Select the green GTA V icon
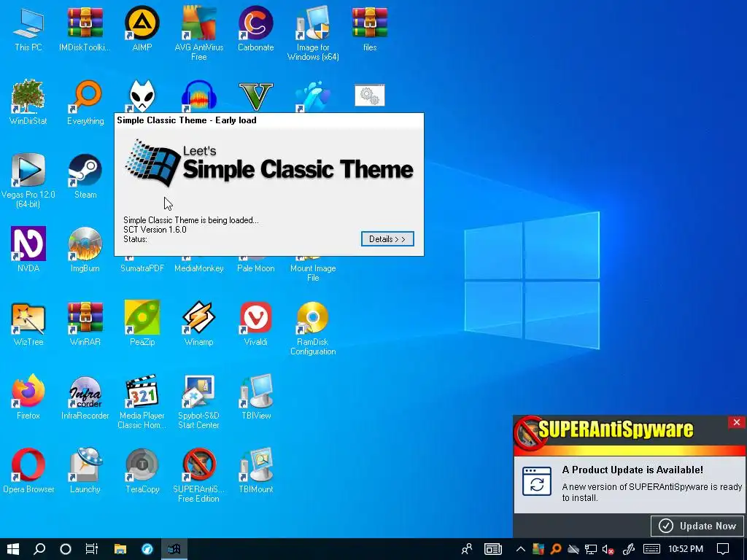Viewport: 747px width, 560px height. (256, 97)
